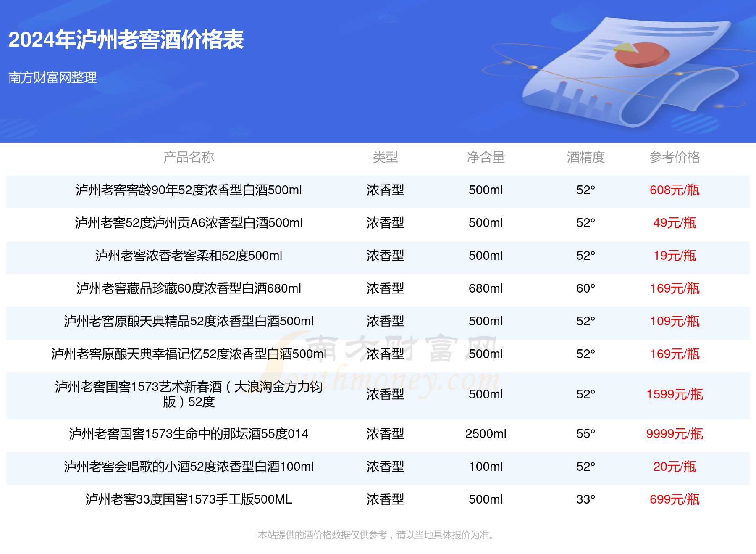Click the 类型 column header
Image resolution: width=756 pixels, height=554 pixels.
(385, 157)
